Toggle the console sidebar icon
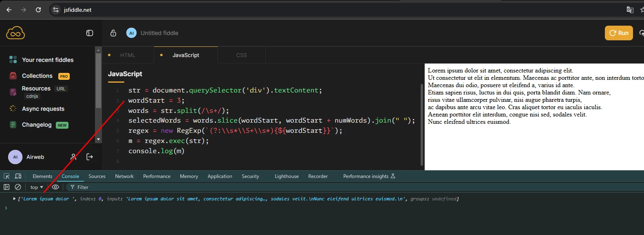The height and width of the screenshot is (235, 644). [x=7, y=187]
